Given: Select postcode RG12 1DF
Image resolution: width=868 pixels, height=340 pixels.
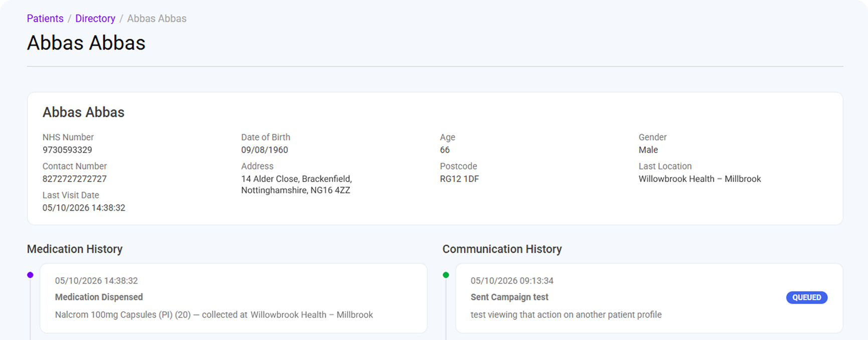Looking at the screenshot, I should [459, 179].
